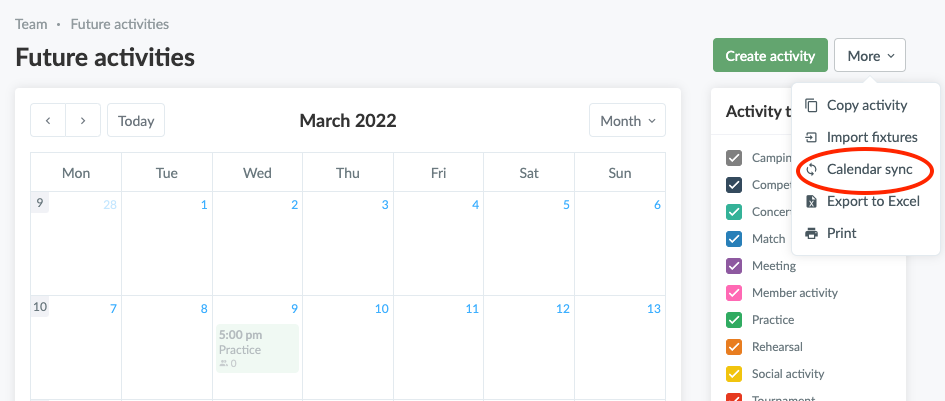Click the Create activity button
Screen dimensions: 945x401
coord(770,55)
